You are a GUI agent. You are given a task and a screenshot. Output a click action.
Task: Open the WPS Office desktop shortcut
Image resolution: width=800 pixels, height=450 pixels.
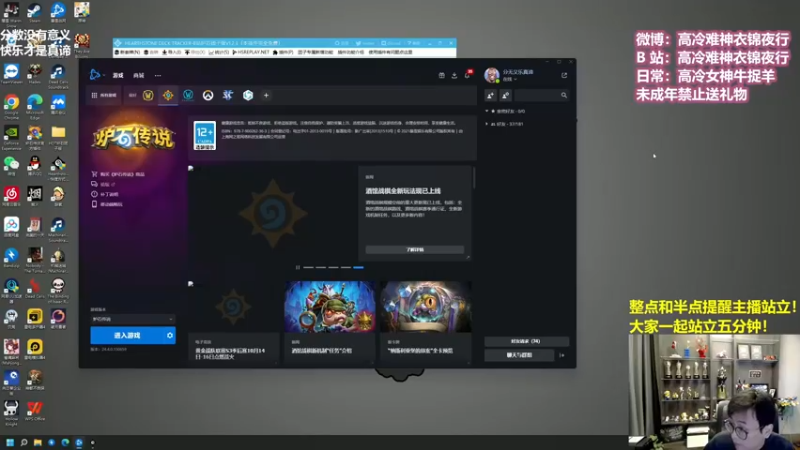pyautogui.click(x=35, y=411)
